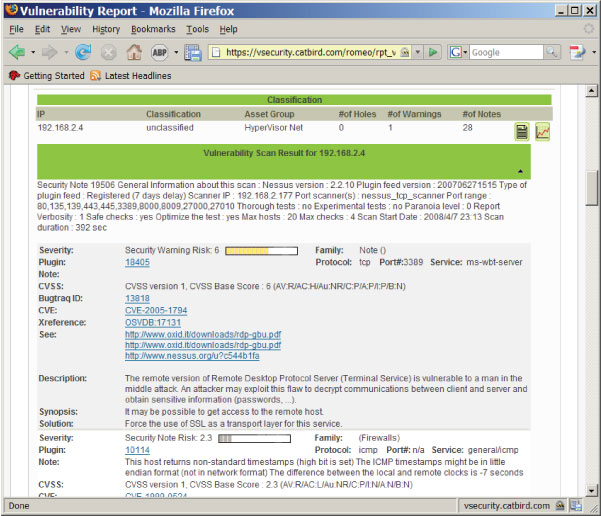
Task: Click the Security Warning Risk 6 severity bar
Action: coord(261,250)
